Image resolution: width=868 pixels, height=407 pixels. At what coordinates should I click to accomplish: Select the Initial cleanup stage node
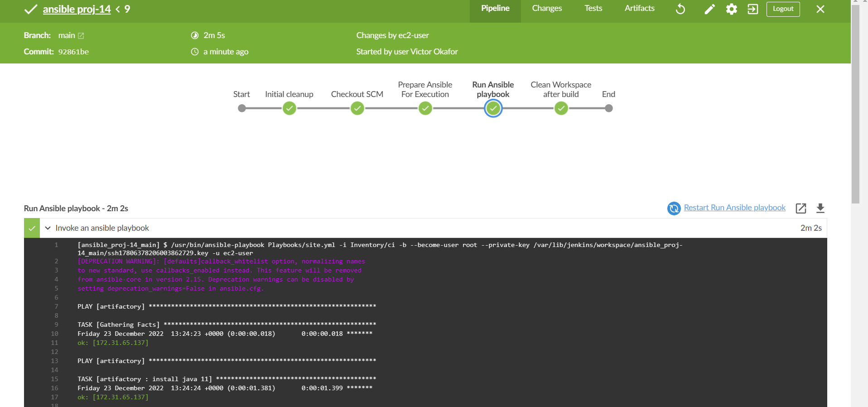click(x=289, y=108)
